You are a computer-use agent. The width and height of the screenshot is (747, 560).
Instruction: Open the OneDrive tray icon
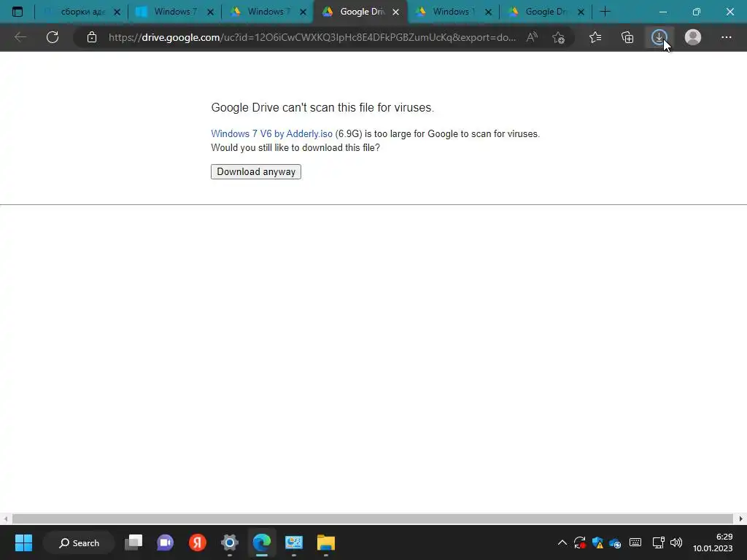click(615, 542)
